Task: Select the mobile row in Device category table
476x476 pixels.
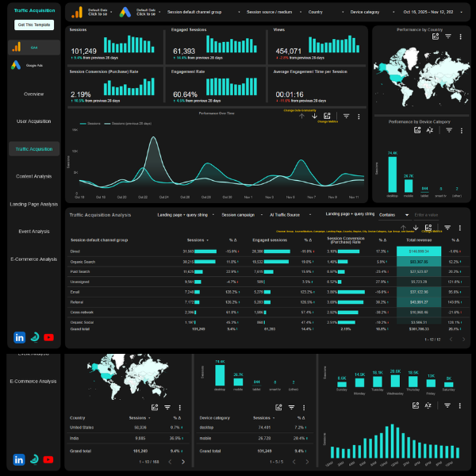Action: coord(255,439)
